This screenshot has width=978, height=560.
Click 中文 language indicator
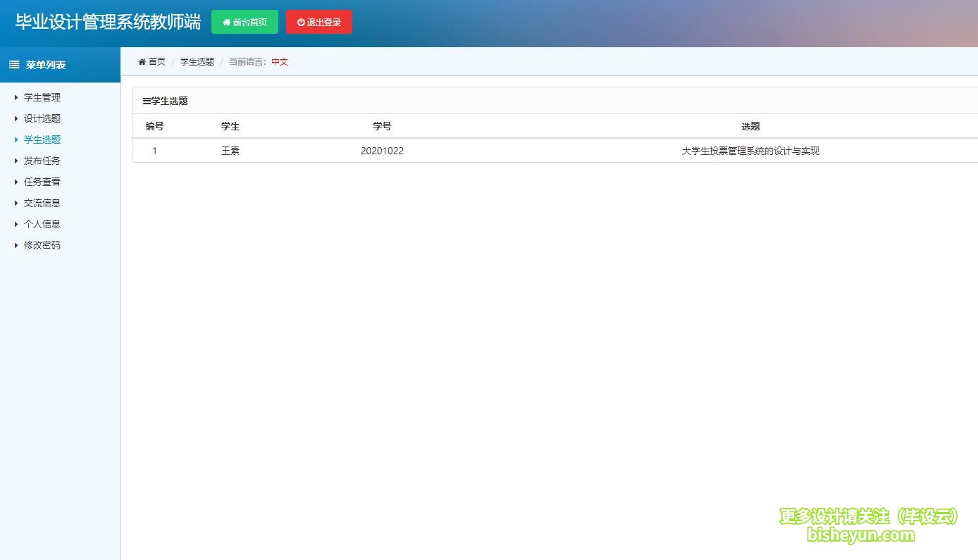pyautogui.click(x=280, y=62)
